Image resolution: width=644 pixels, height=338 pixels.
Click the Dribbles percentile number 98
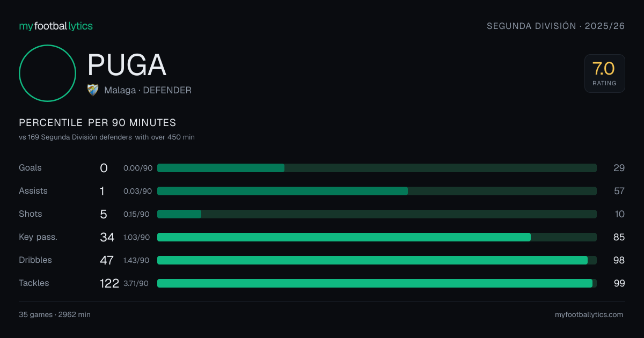[x=619, y=260]
